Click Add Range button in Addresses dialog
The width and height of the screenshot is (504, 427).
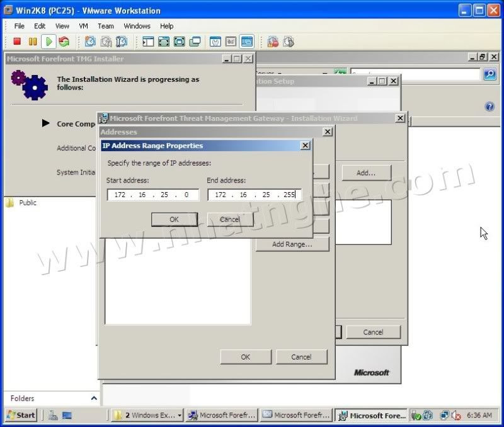click(292, 244)
